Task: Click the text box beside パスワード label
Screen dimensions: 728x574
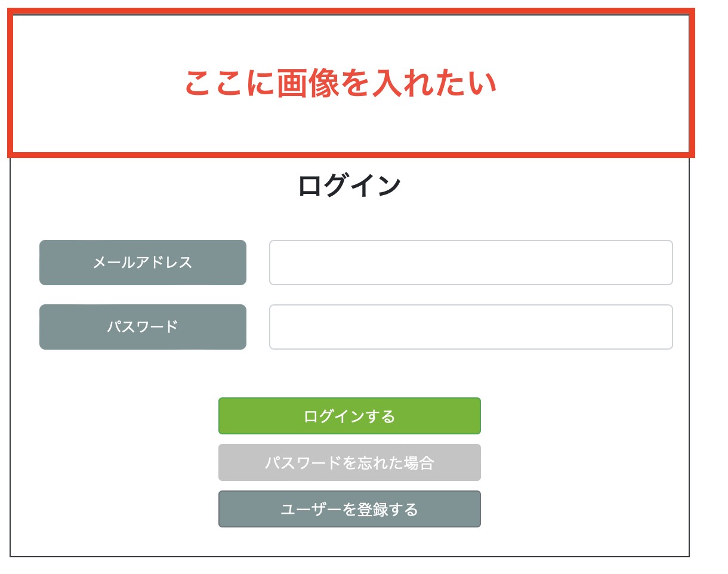Action: tap(471, 327)
